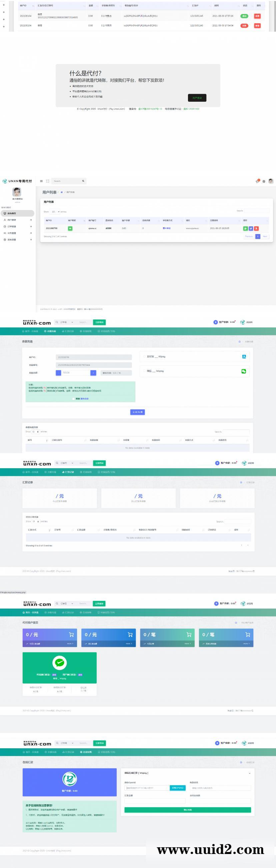Click the 立即充值 submit button
Image resolution: width=276 pixels, height=868 pixels.
click(x=137, y=412)
